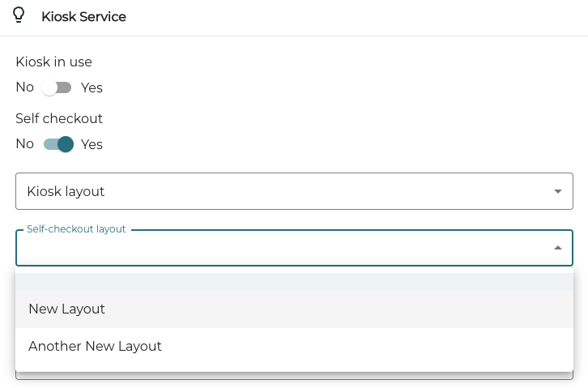Click the Kiosk layout placeholder text
The width and height of the screenshot is (588, 388).
pyautogui.click(x=66, y=191)
